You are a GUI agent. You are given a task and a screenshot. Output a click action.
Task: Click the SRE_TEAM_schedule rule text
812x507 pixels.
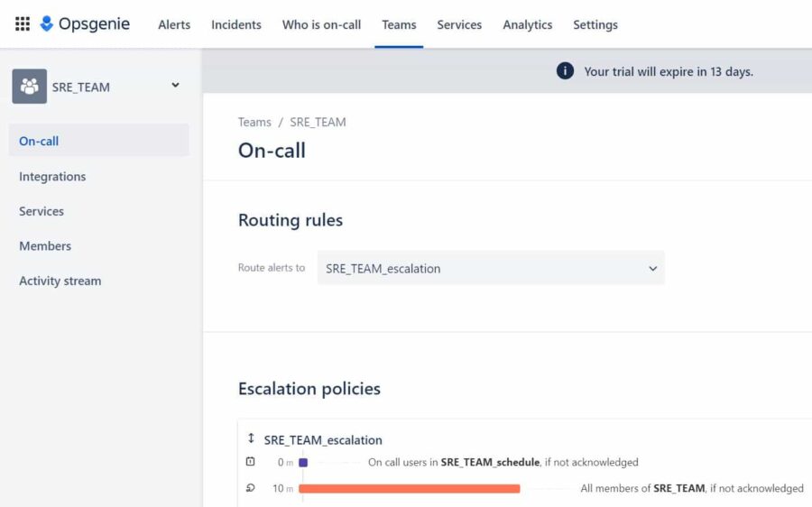tap(503, 462)
